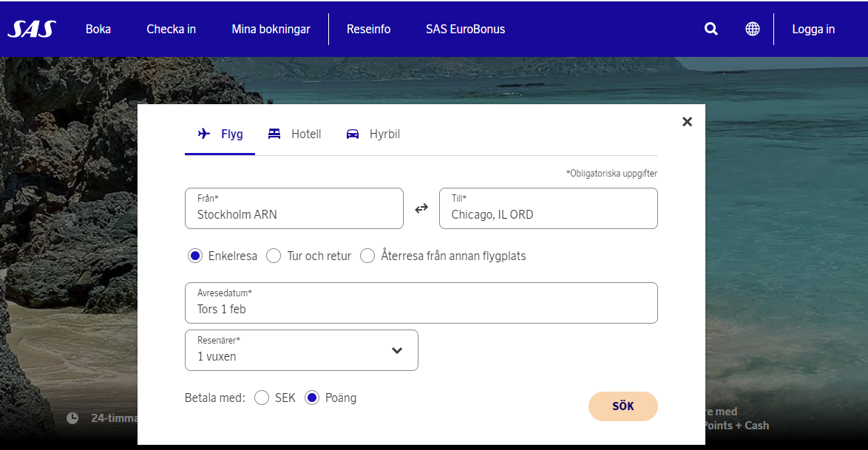This screenshot has width=868, height=450.
Task: Open the SAS EuroBonus menu
Action: [465, 30]
